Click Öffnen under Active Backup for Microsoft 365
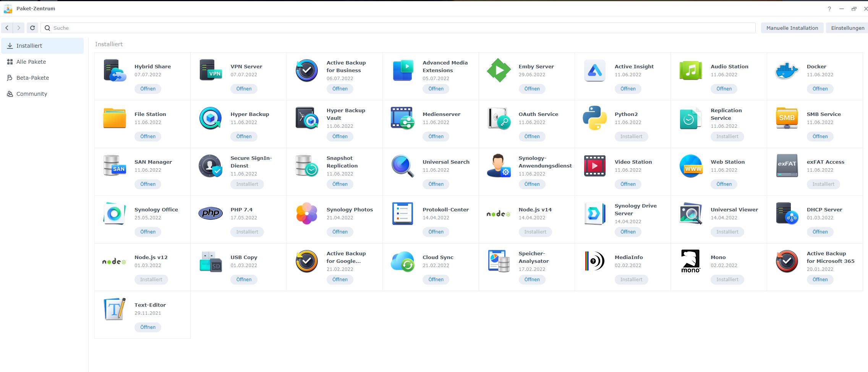Screen dimensions: 868x372 coord(820,280)
